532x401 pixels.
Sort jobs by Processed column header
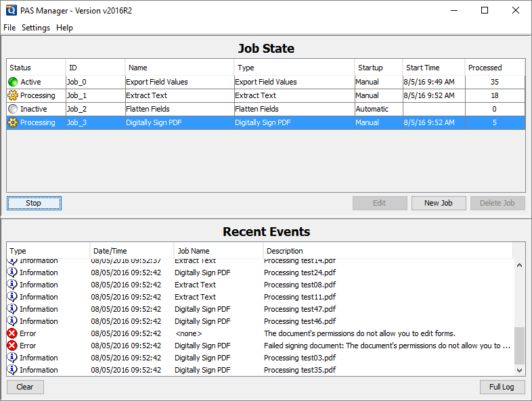tap(494, 68)
